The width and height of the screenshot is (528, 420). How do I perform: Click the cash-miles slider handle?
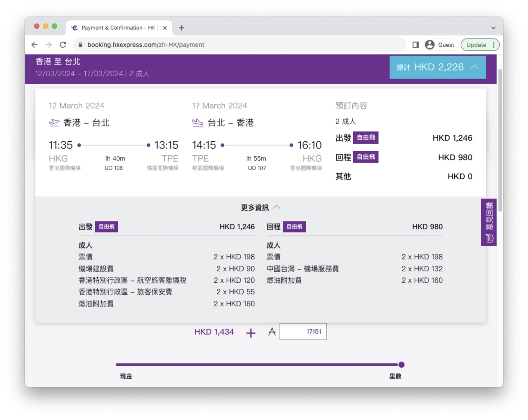[x=401, y=365]
